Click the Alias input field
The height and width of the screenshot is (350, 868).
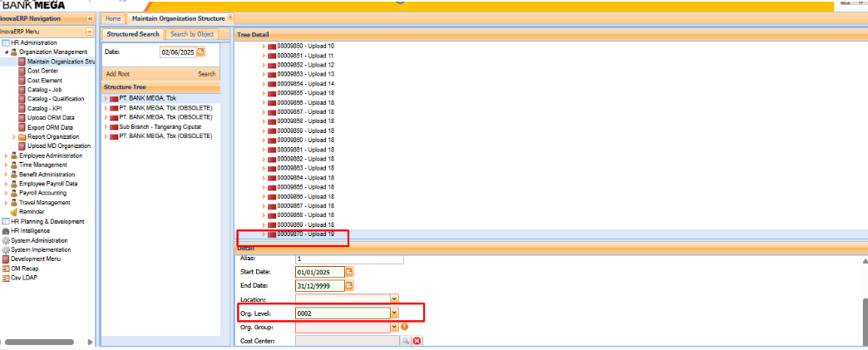coord(349,259)
